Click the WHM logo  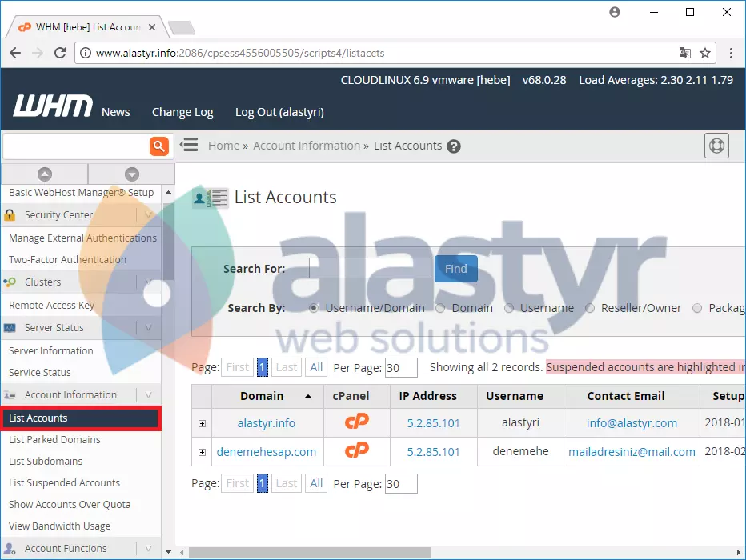click(53, 106)
